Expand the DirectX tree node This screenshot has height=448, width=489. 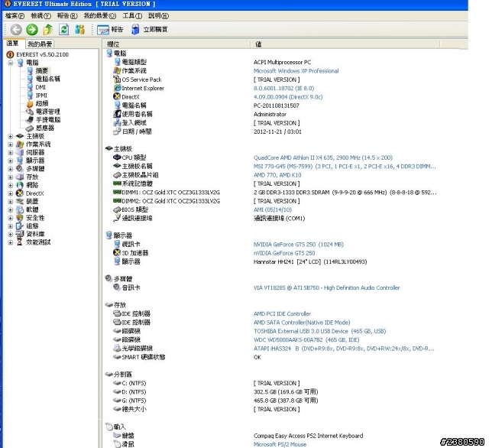pyautogui.click(x=10, y=193)
